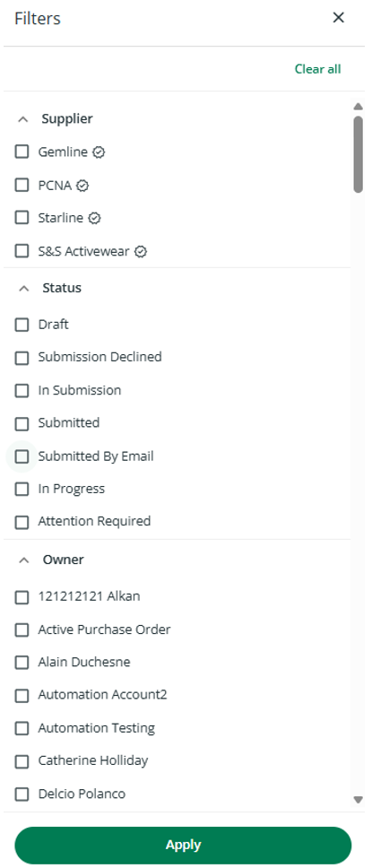This screenshot has width=372, height=868.
Task: Click verified badge beside S&S Activewear
Action: 141,252
